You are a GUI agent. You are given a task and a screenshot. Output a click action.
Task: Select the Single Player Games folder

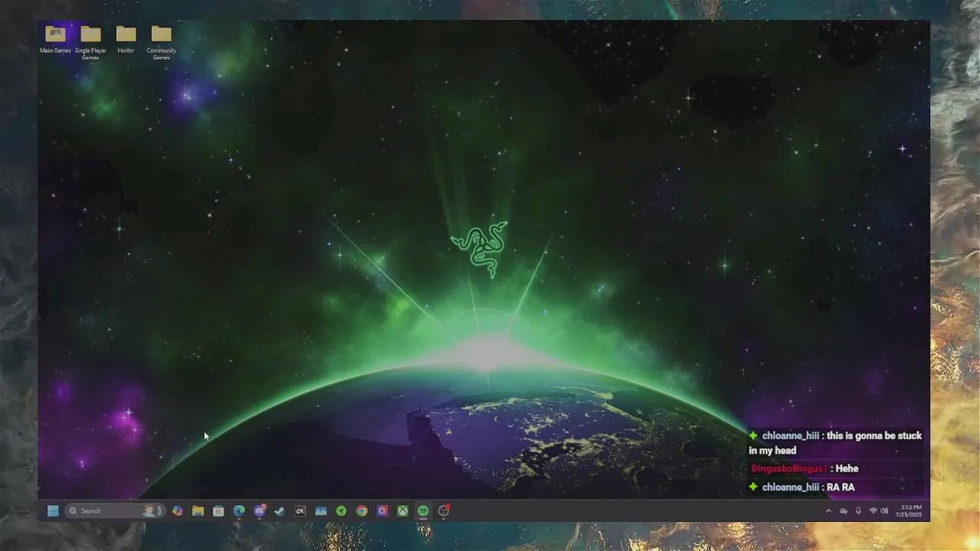tap(90, 43)
